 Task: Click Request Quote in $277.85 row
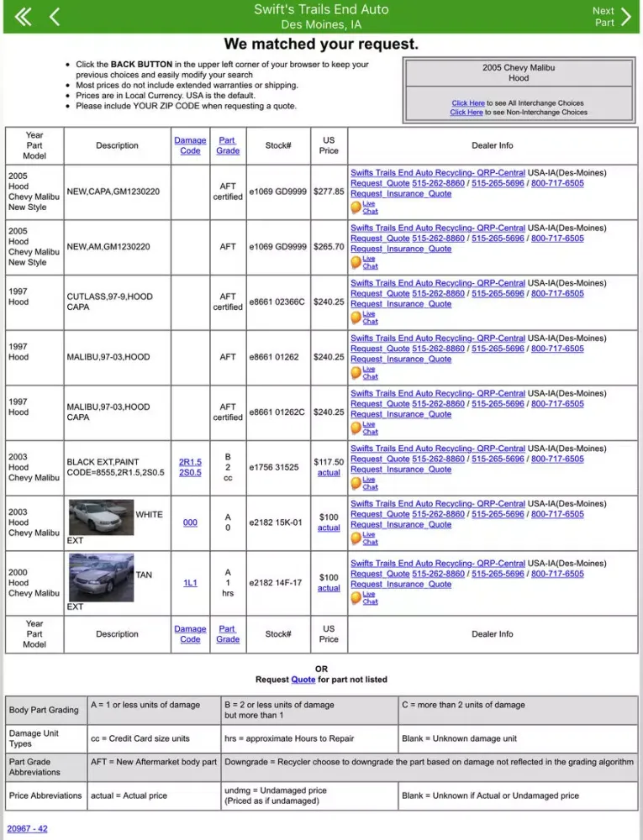(380, 183)
